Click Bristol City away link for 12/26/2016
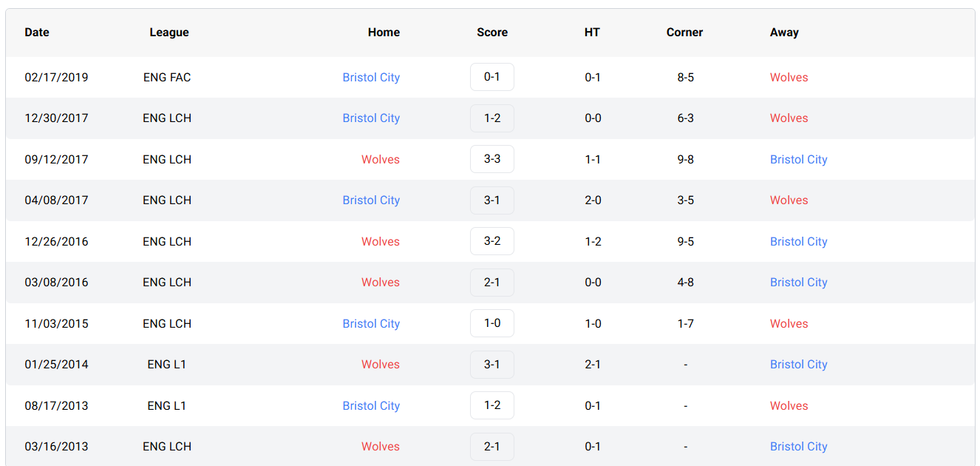The height and width of the screenshot is (466, 980). pyautogui.click(x=798, y=241)
